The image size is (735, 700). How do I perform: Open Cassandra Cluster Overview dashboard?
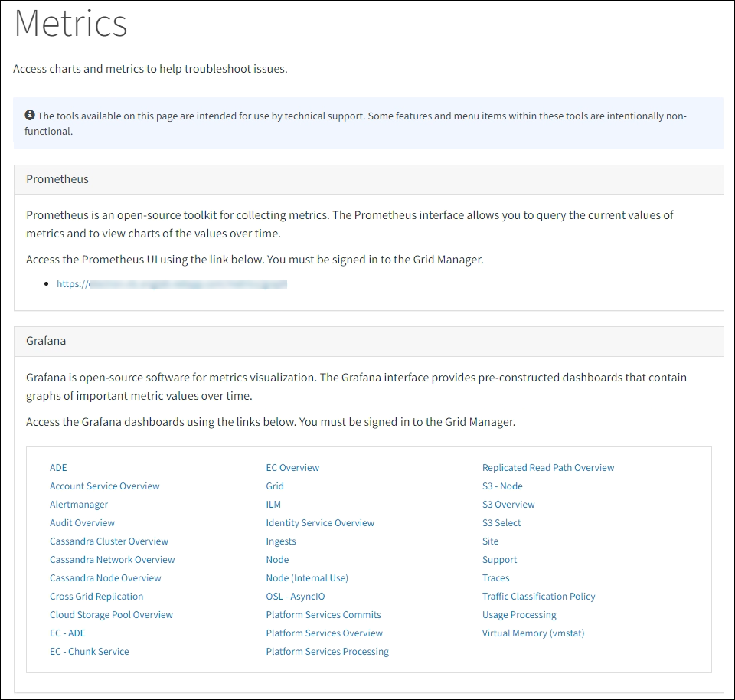(109, 541)
